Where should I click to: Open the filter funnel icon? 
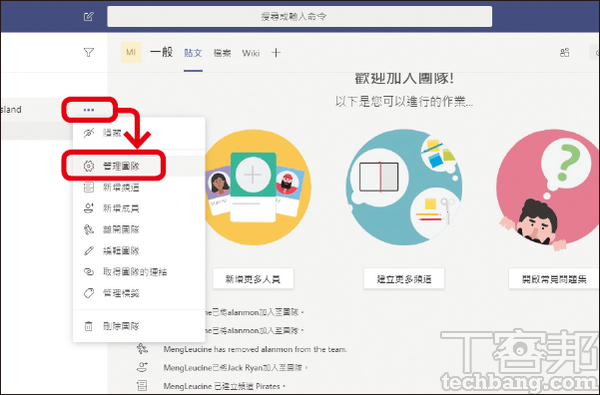tap(89, 52)
